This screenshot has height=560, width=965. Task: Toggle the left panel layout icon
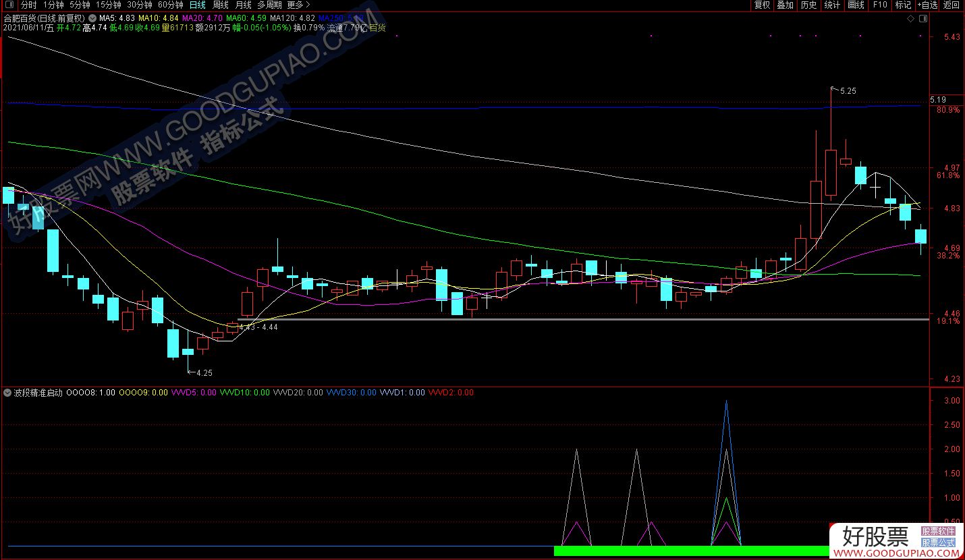9,5
